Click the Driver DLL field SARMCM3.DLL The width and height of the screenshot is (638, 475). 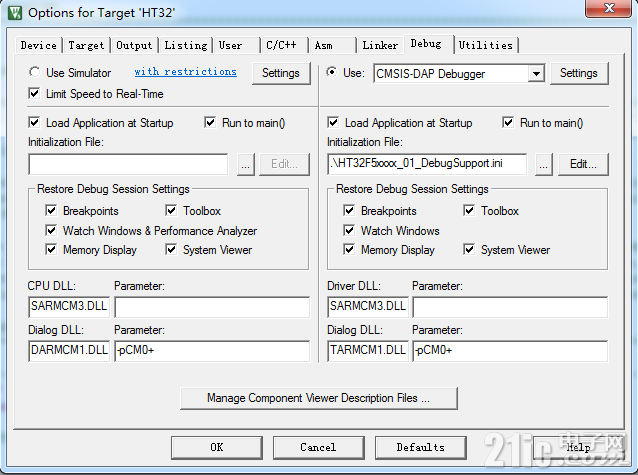pos(368,306)
